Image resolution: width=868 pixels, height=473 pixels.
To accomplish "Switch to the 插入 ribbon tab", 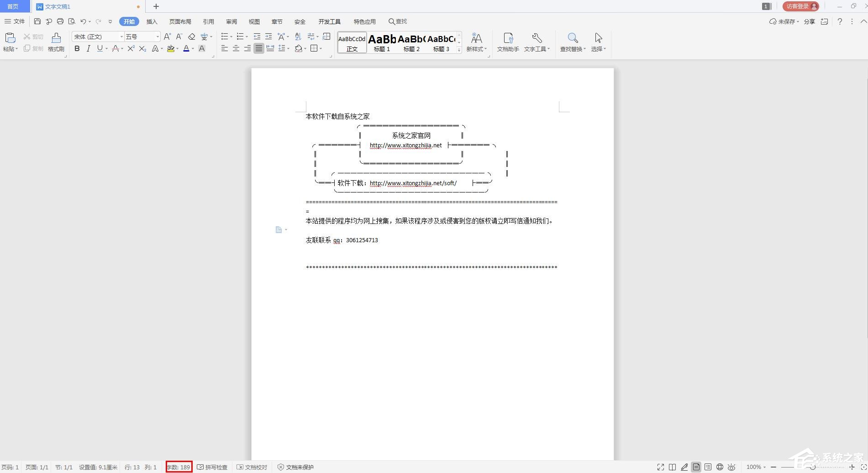I will pos(152,21).
